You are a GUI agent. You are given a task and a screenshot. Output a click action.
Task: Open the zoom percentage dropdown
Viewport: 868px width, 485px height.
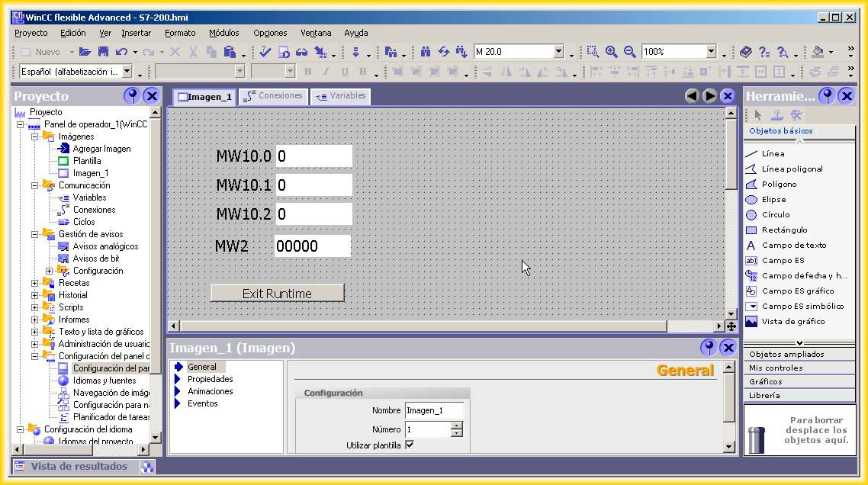[711, 52]
